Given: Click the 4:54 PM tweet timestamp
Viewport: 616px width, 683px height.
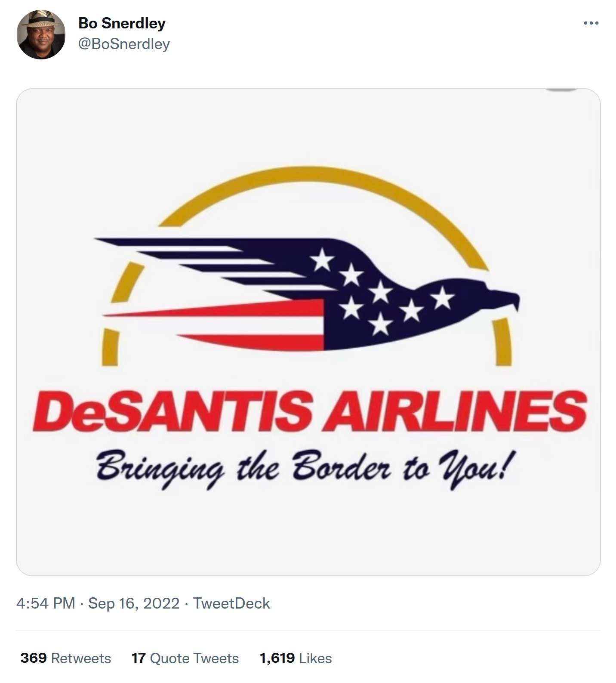Looking at the screenshot, I should pos(46,603).
